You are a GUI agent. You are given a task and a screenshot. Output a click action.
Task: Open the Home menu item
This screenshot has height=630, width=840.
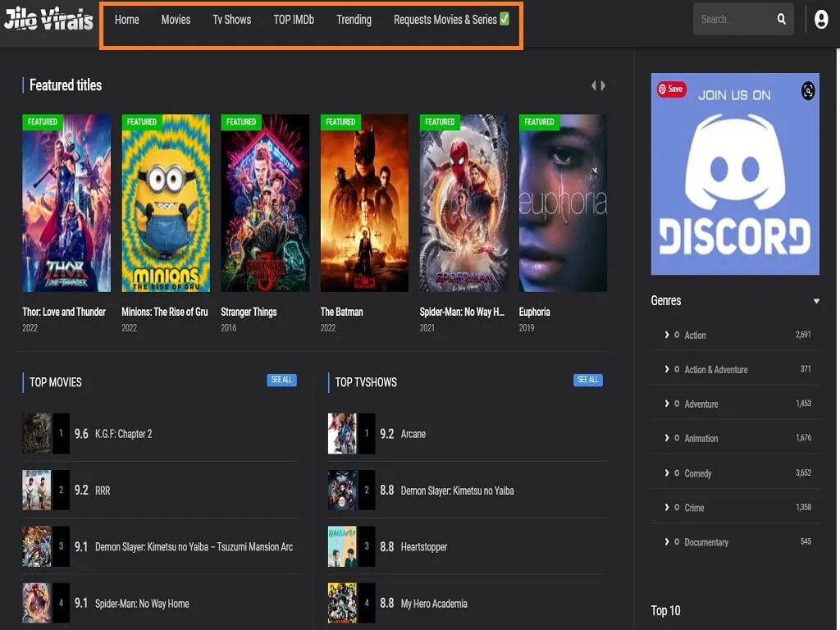tap(127, 20)
